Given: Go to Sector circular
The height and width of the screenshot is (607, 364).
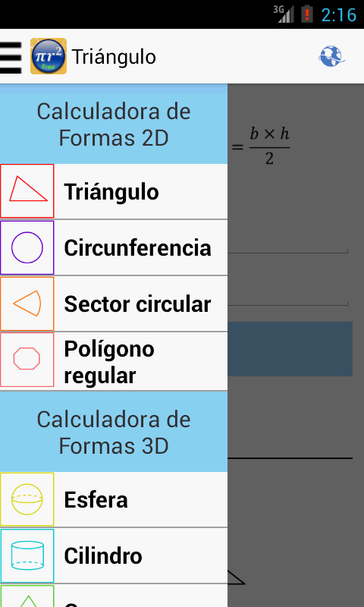Looking at the screenshot, I should pyautogui.click(x=137, y=304).
